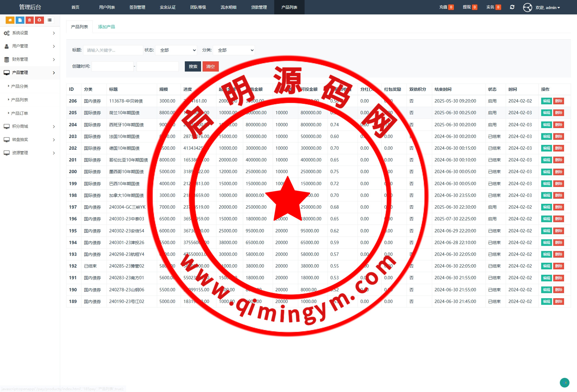This screenshot has width=577, height=392.
Task: Click the 标题 keyword input field
Action: (113, 50)
